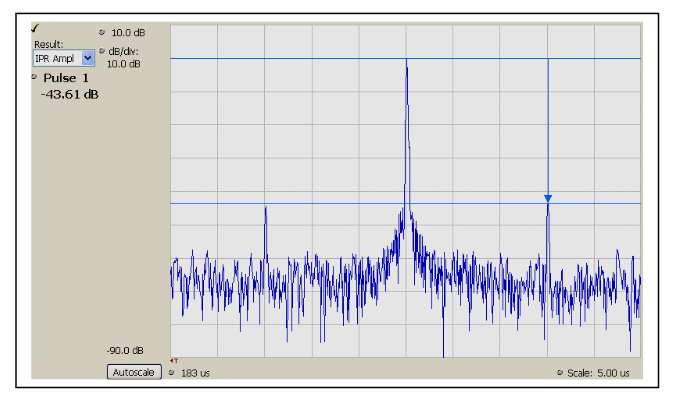
Task: Select the Scale 5.00 us value
Action: 613,373
